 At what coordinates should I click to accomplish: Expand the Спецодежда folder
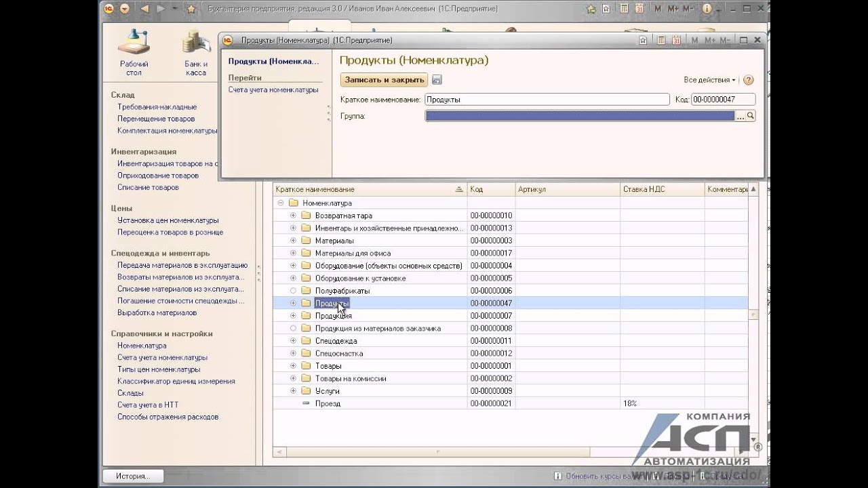tap(293, 341)
